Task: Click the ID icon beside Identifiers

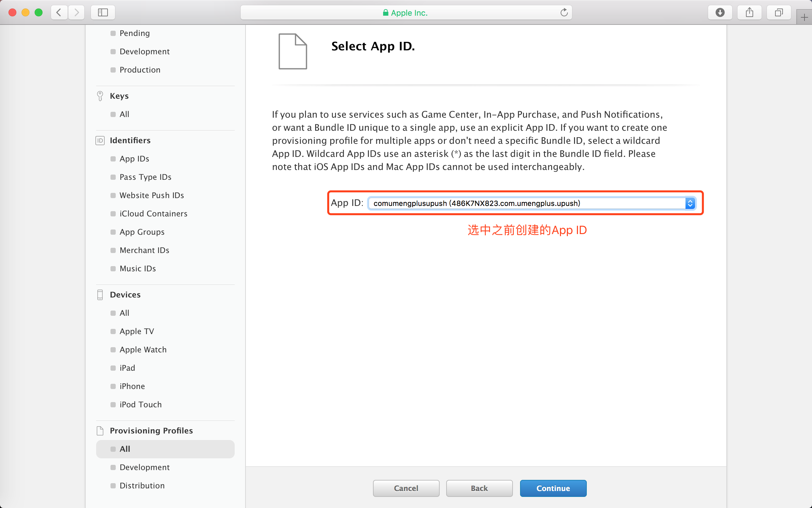Action: tap(100, 141)
